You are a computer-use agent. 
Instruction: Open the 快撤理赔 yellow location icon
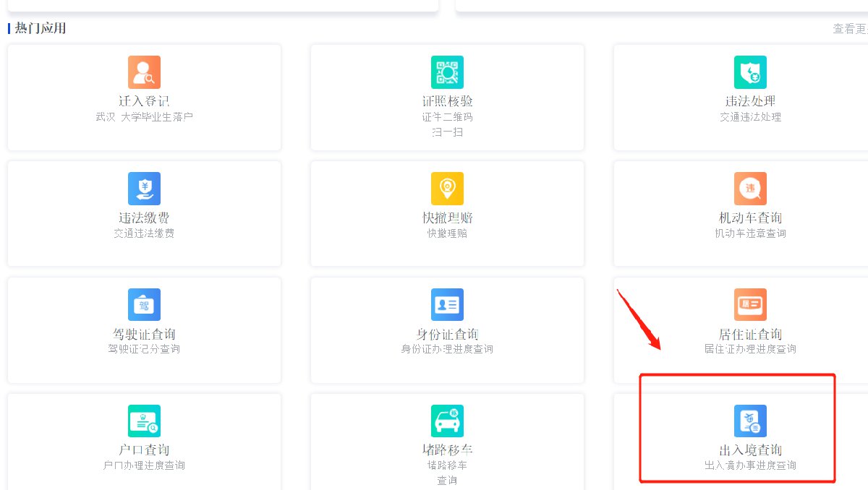click(447, 189)
